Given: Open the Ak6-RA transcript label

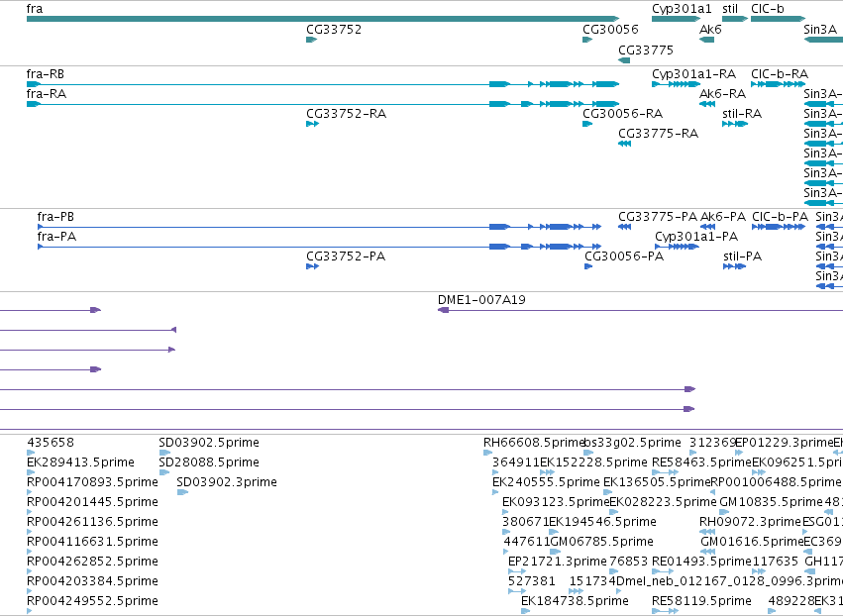Looking at the screenshot, I should click(722, 94).
